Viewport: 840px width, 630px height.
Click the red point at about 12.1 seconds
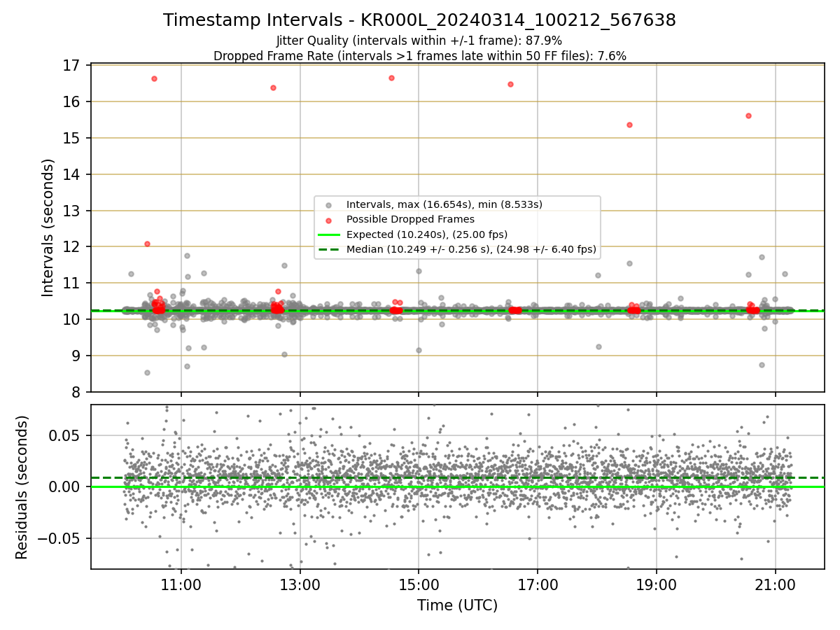click(147, 244)
